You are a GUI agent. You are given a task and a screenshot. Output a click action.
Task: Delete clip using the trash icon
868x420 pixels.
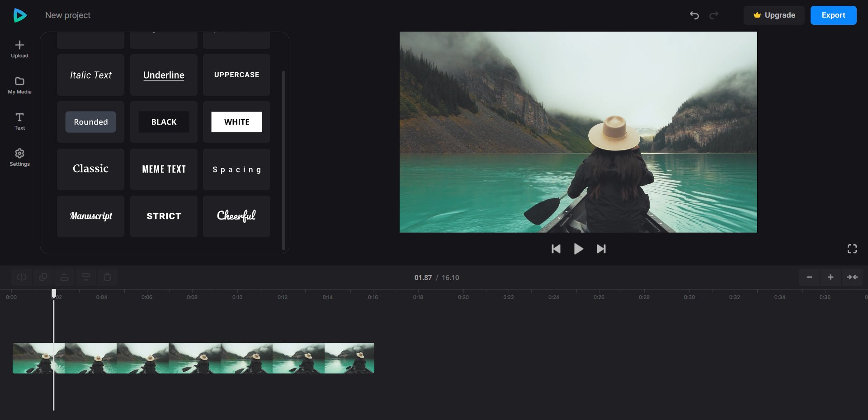[x=107, y=277]
